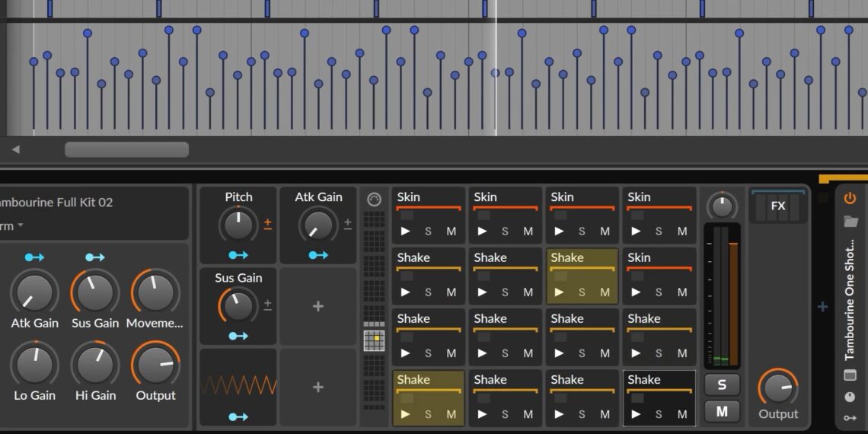868x434 pixels.
Task: Toggle the large S solo button
Action: (x=722, y=385)
